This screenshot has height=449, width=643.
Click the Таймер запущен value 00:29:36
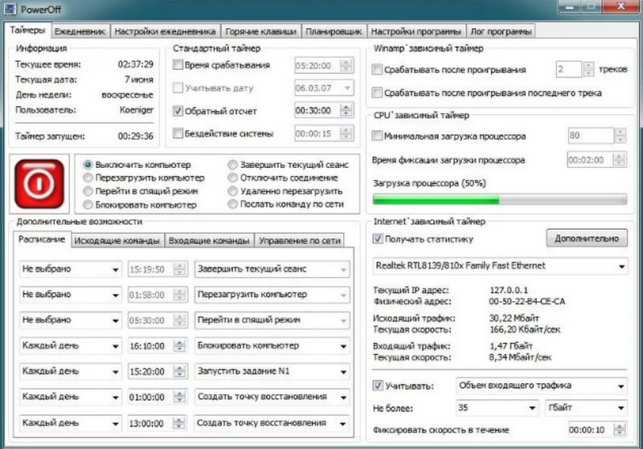tap(136, 136)
